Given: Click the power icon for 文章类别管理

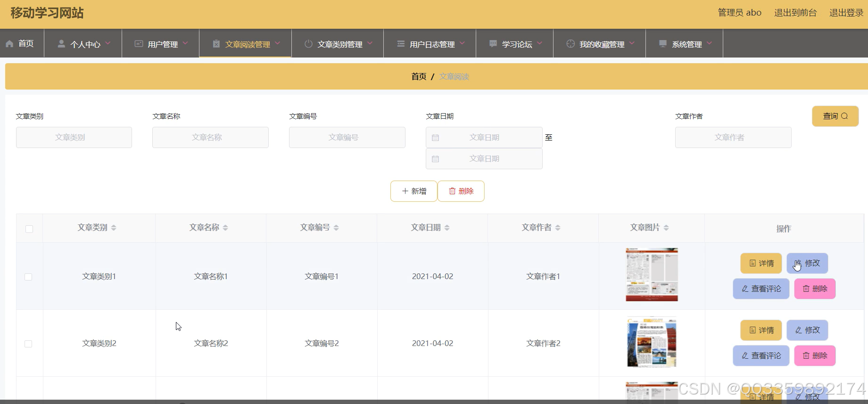Looking at the screenshot, I should point(308,44).
